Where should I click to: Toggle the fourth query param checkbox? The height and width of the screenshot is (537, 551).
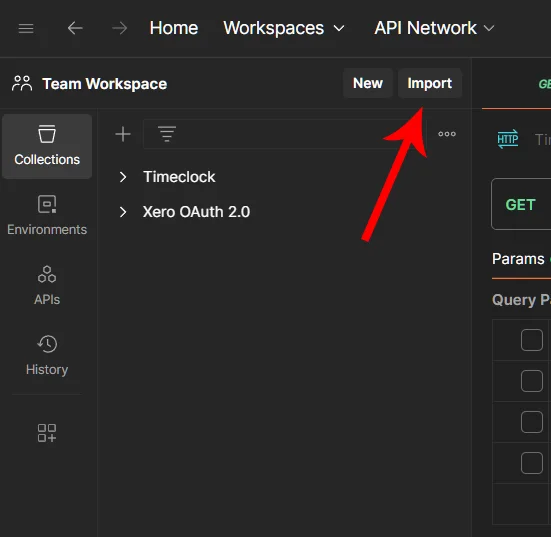[532, 463]
